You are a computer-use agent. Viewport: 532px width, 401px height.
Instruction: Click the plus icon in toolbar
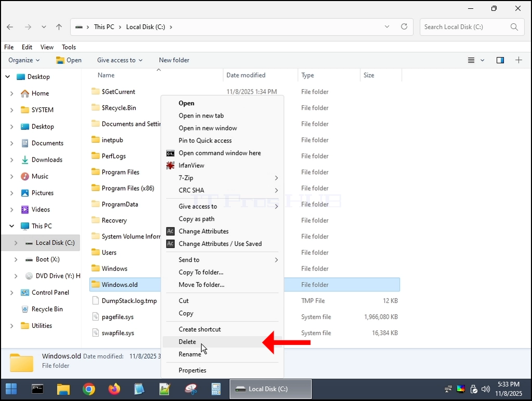coord(519,60)
